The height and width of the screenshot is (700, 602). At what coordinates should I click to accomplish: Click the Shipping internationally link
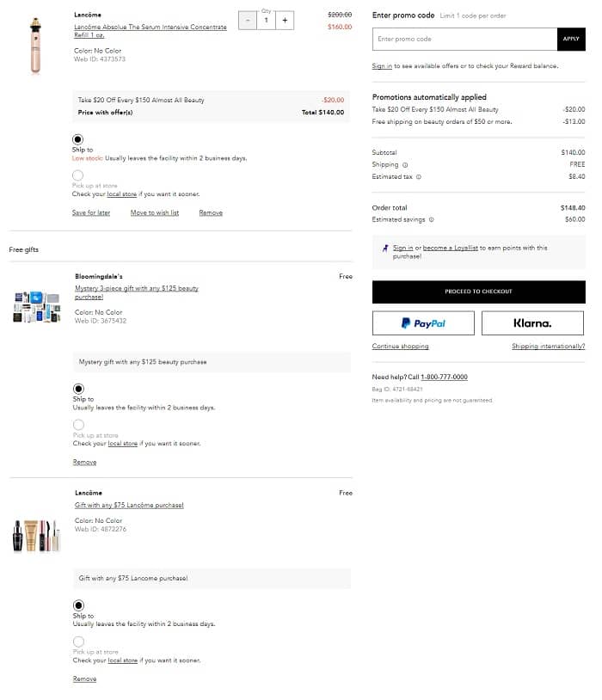(x=548, y=347)
